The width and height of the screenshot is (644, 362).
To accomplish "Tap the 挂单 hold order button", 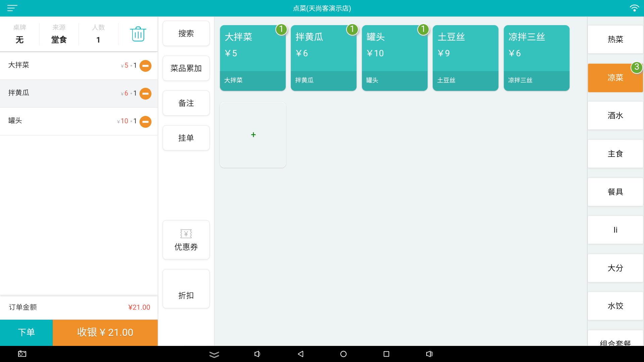I will click(x=186, y=138).
